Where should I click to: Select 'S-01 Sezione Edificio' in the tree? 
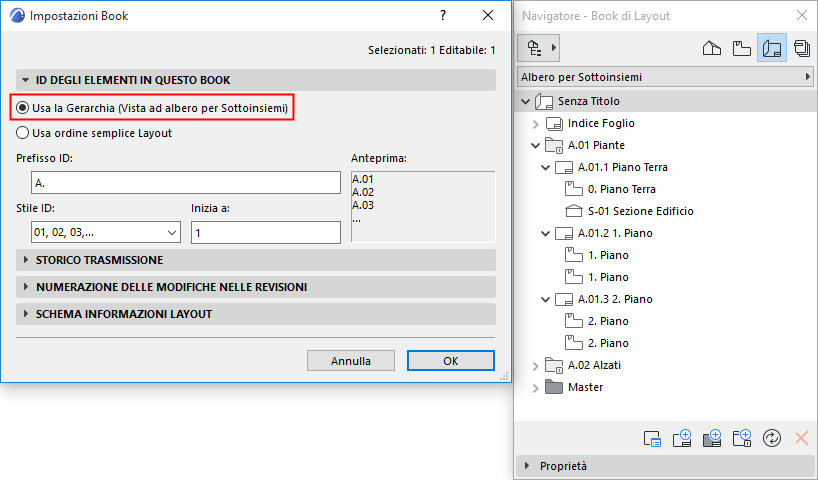(x=641, y=211)
